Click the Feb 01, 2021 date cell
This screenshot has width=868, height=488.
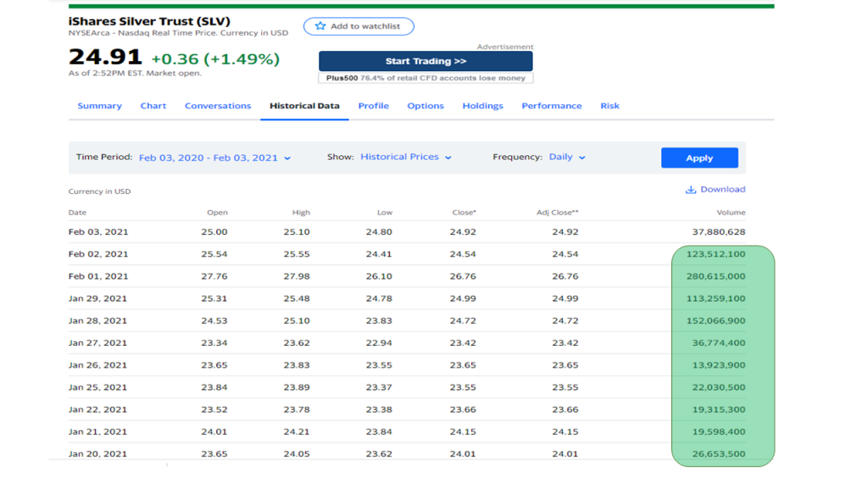(x=98, y=276)
